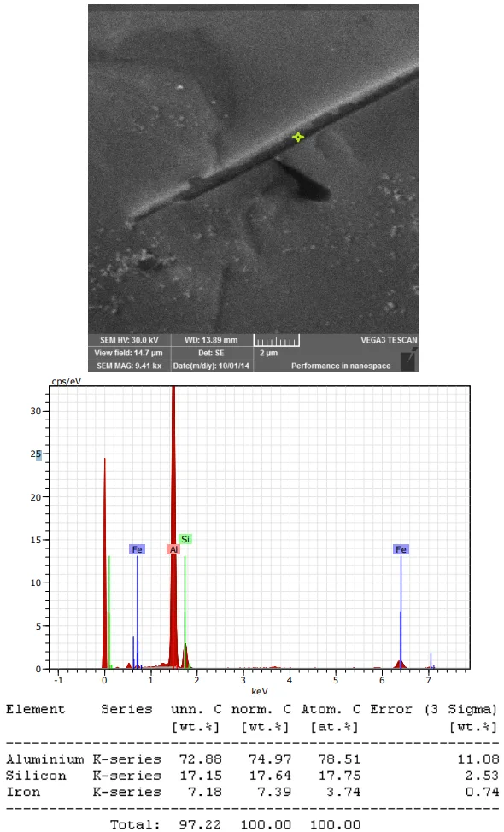Click the 'SEM HV: 30.0 kV' field
The width and height of the screenshot is (504, 832).
[129, 340]
